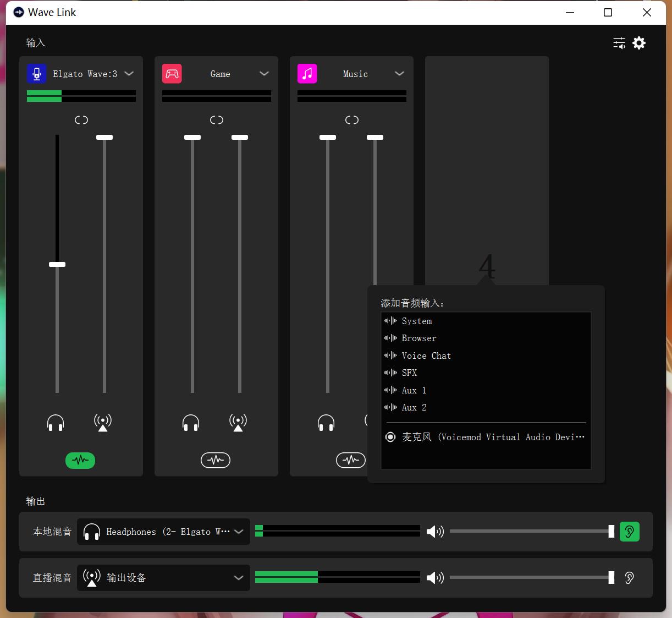This screenshot has height=618, width=672.
Task: Enable effects button on Game channel
Action: [x=216, y=460]
